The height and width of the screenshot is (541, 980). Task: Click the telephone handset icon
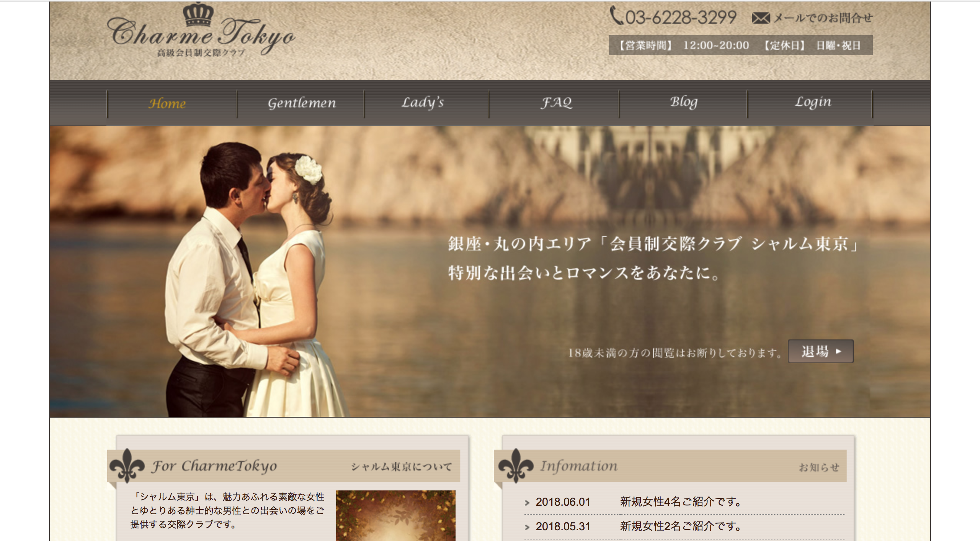click(616, 16)
